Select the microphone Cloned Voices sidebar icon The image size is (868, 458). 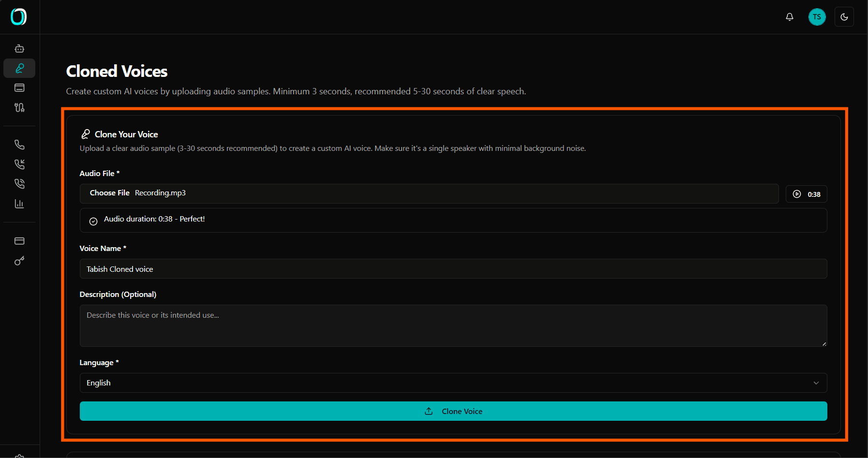(19, 68)
